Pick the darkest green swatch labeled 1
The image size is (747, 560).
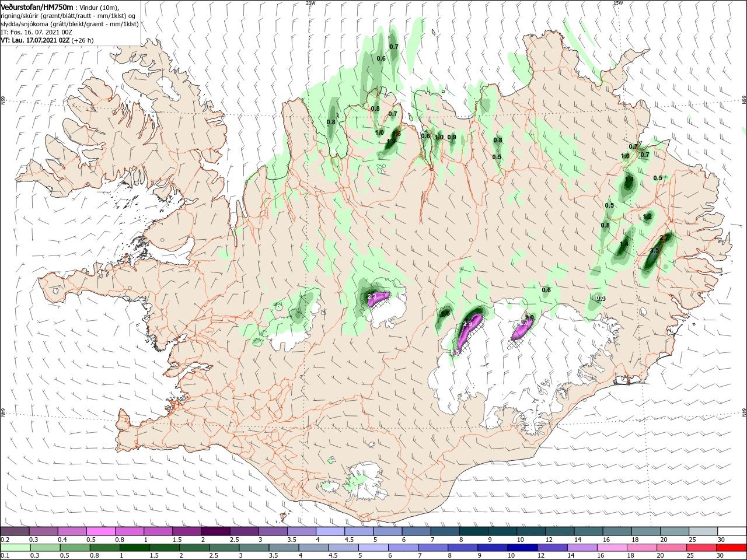coord(134,548)
